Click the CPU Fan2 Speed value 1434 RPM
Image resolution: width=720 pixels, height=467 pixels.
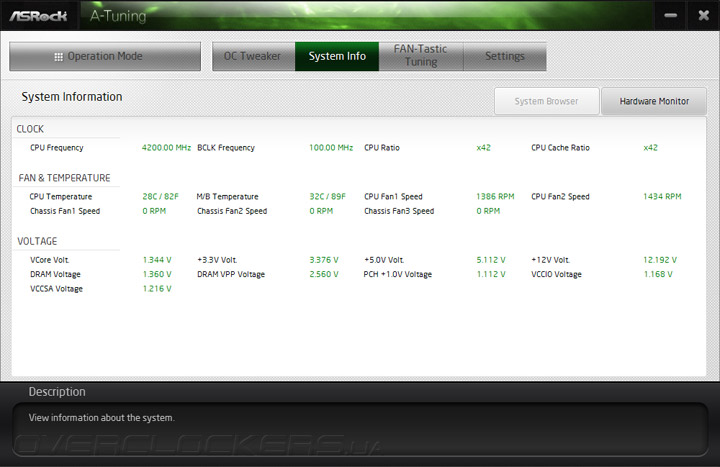click(x=662, y=197)
